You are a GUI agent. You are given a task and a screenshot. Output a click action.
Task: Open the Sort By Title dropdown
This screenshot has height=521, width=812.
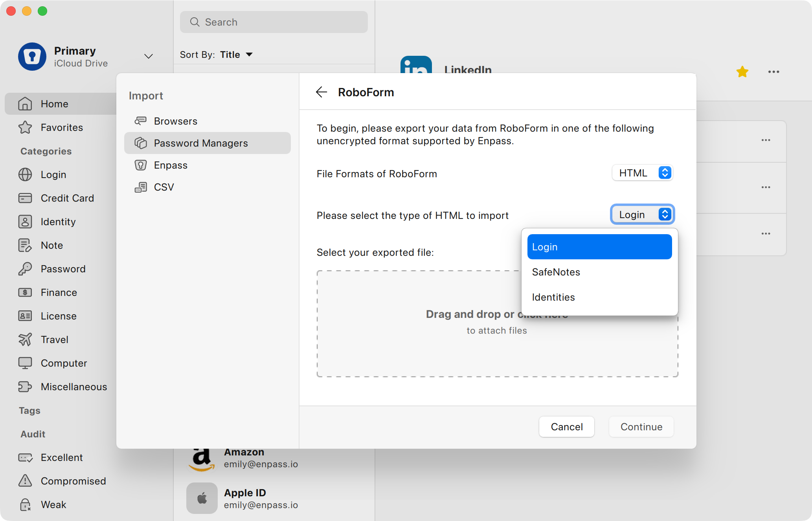click(236, 55)
